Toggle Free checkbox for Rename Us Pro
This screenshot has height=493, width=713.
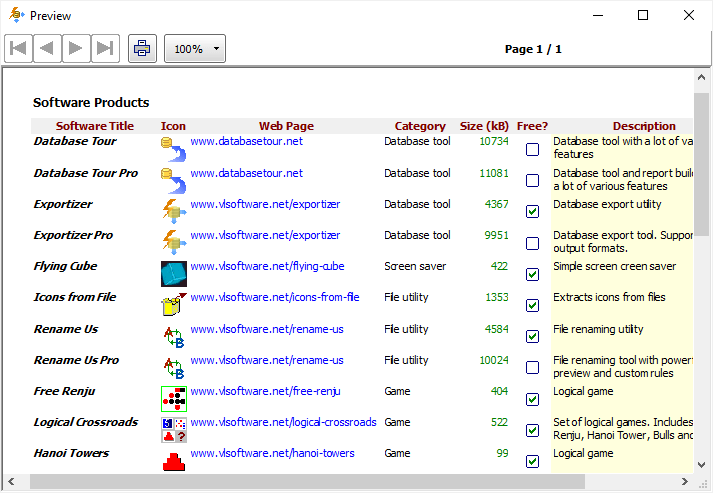[533, 367]
